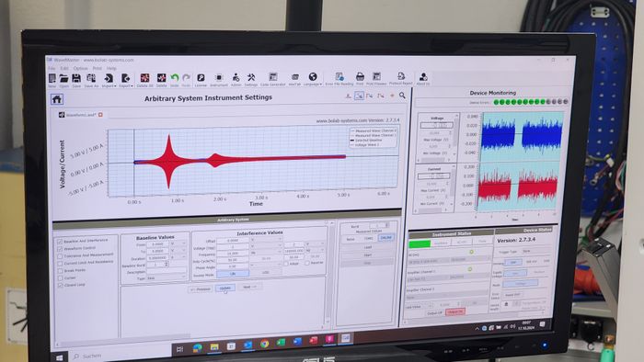
Task: Open the Baseline Type dropdown
Action: pos(167,278)
